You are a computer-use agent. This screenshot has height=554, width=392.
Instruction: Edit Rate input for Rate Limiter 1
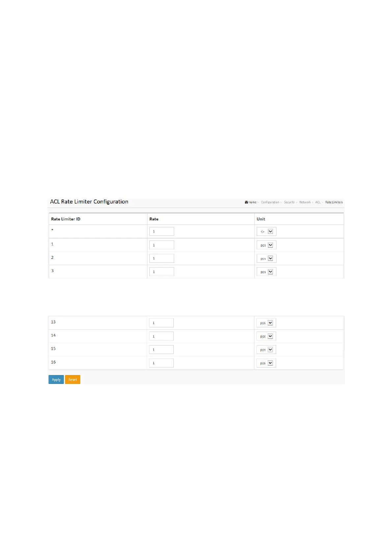tap(162, 245)
